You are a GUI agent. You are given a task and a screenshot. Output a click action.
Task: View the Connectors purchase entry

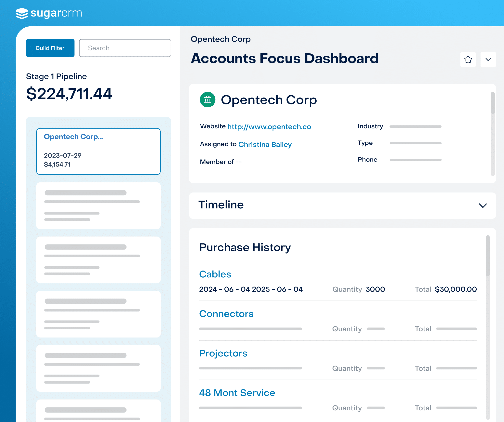226,314
